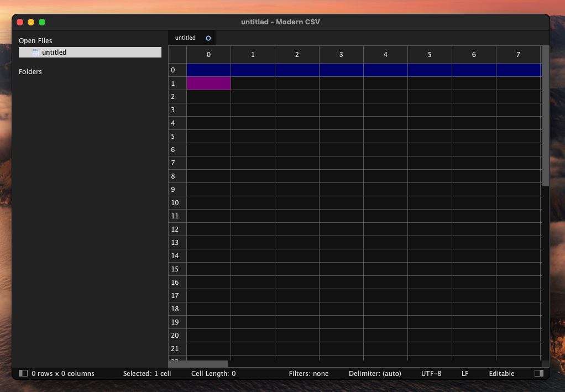Select column header 7

[518, 55]
